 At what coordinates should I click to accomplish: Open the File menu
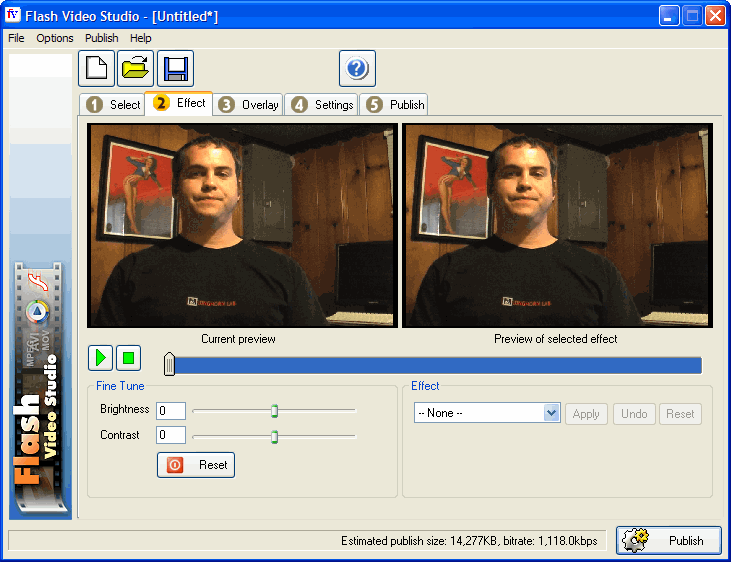pos(16,38)
